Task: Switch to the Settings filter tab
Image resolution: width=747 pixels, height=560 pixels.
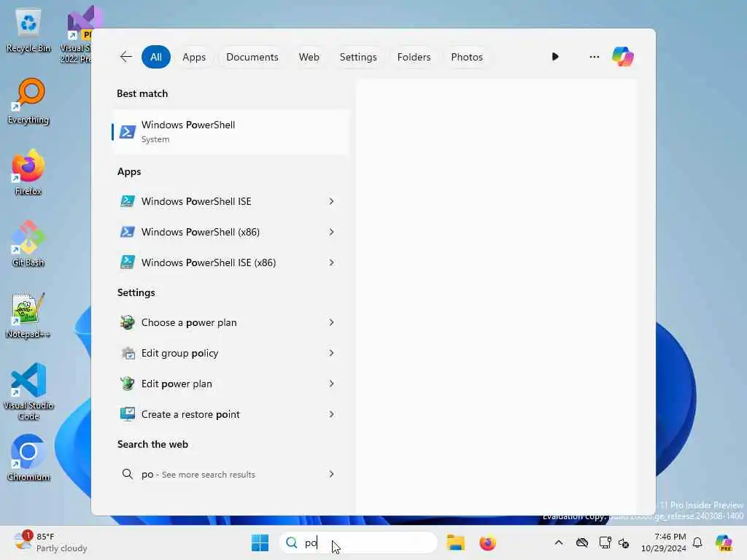Action: [x=357, y=57]
